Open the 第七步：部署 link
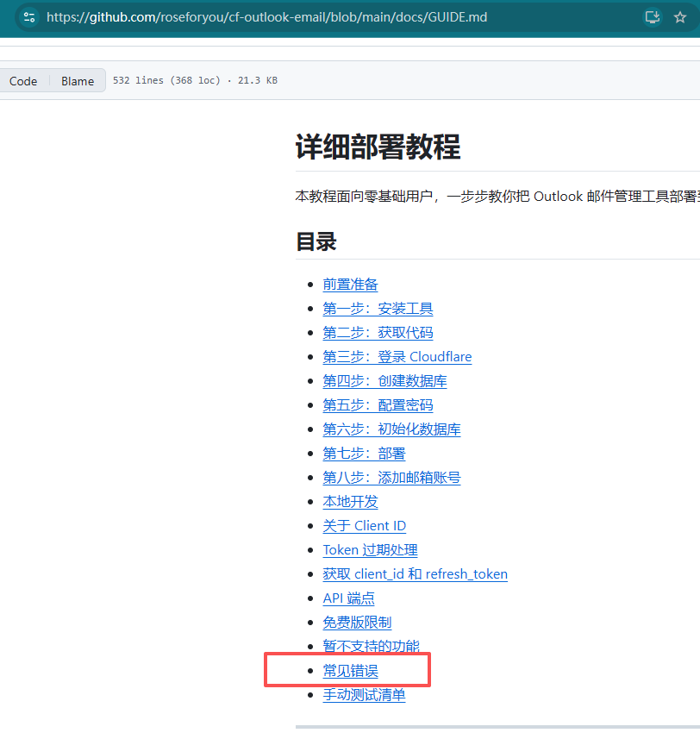700x739 pixels. pyautogui.click(x=364, y=454)
